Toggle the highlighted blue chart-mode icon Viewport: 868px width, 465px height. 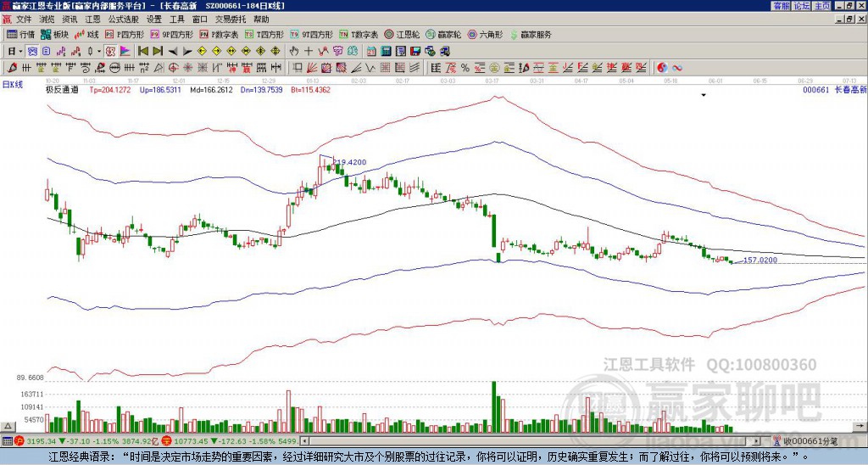32,52
